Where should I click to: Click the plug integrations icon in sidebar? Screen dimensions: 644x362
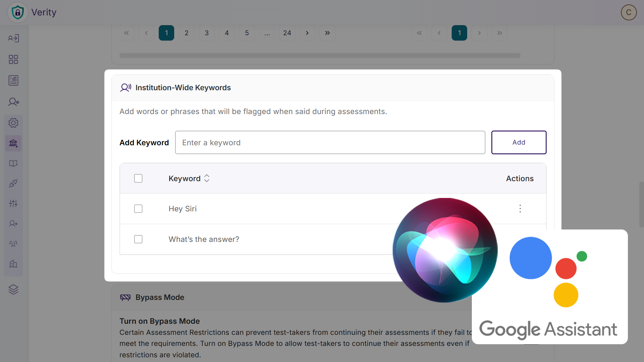tap(13, 183)
